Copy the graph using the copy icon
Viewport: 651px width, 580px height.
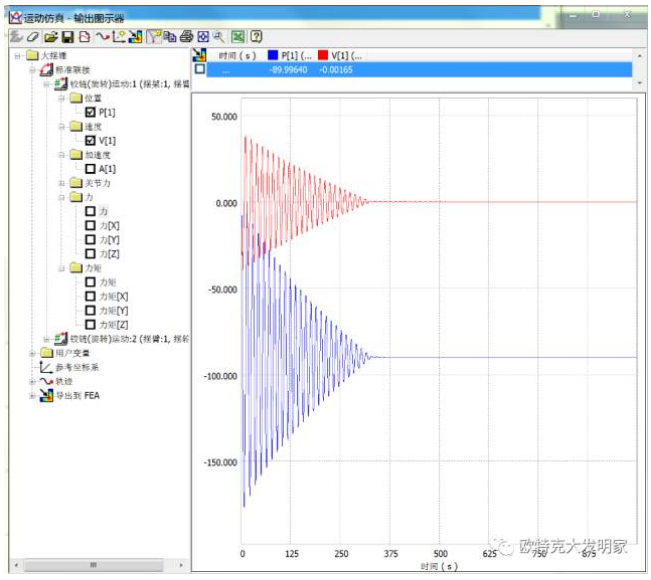pos(170,37)
